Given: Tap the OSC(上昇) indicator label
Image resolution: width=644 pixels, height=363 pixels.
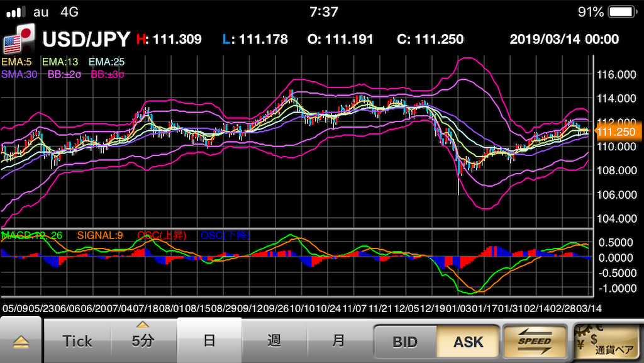Looking at the screenshot, I should (x=162, y=235).
